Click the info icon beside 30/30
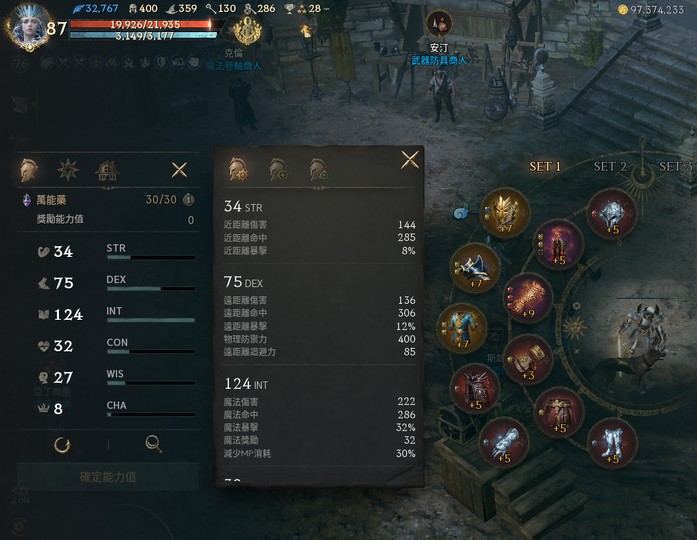 [x=188, y=200]
